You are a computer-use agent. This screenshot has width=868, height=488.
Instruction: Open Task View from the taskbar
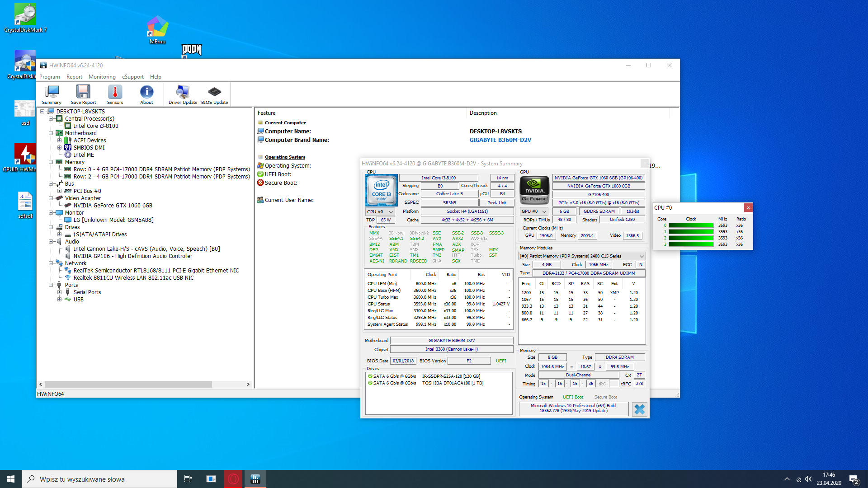coord(188,479)
